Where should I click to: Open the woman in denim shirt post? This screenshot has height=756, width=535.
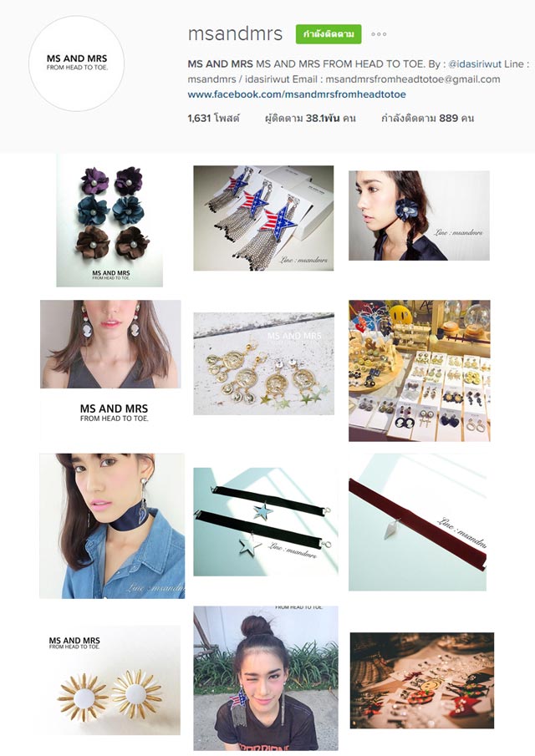coord(112,526)
